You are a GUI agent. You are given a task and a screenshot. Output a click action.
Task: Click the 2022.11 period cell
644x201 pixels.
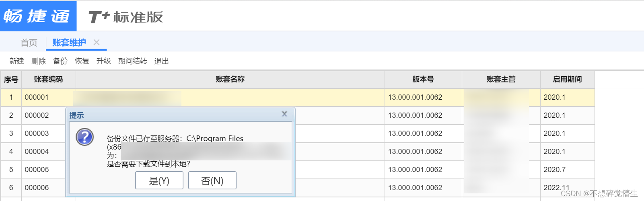click(568, 188)
